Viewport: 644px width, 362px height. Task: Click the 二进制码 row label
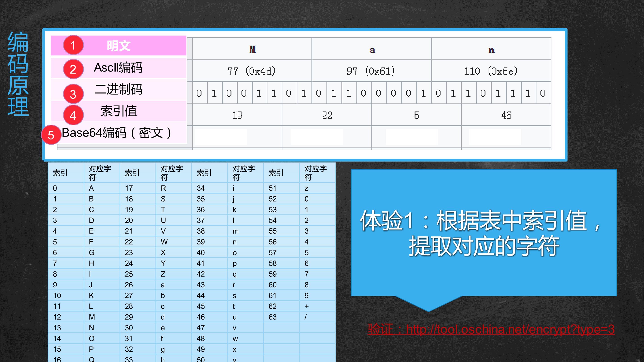[x=119, y=89]
